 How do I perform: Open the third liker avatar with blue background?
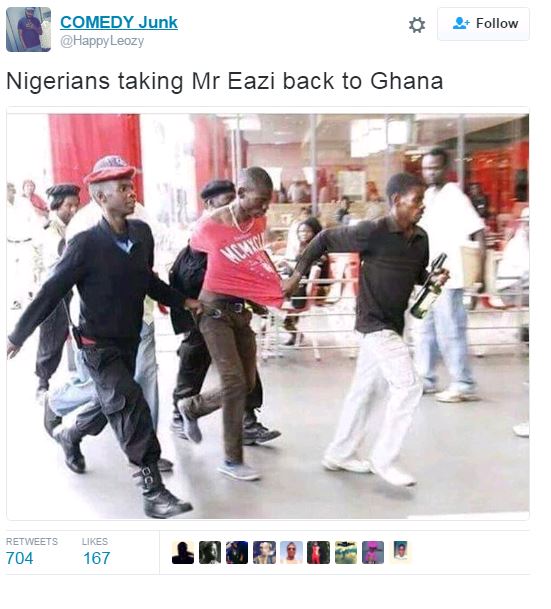click(x=237, y=552)
